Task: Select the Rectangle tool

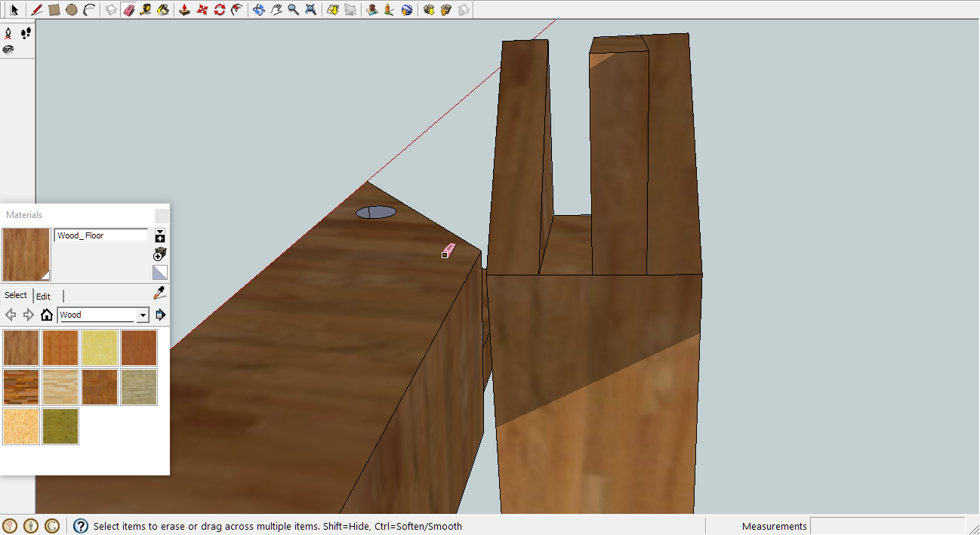Action: coord(54,10)
